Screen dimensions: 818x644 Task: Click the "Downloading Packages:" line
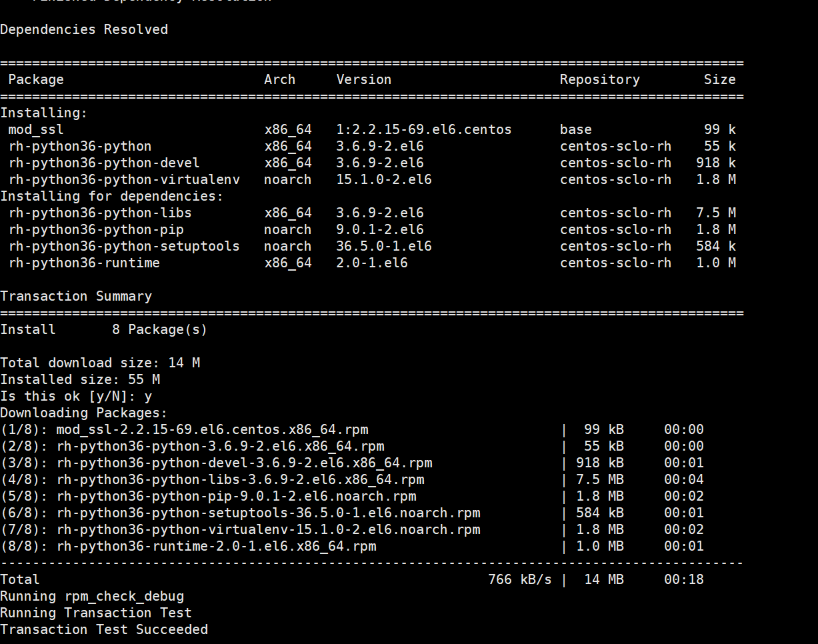(x=84, y=413)
